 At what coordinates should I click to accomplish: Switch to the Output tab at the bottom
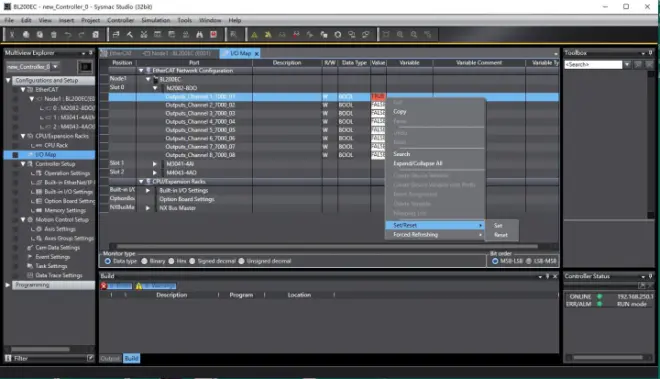click(x=110, y=358)
